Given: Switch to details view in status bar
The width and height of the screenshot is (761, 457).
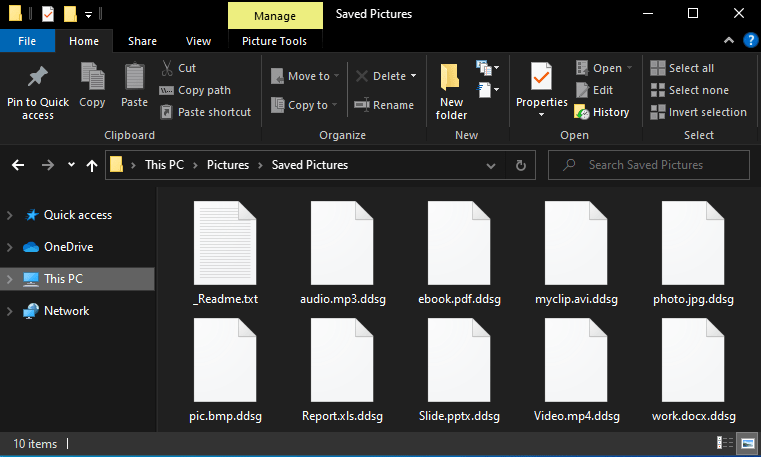Looking at the screenshot, I should (725, 443).
